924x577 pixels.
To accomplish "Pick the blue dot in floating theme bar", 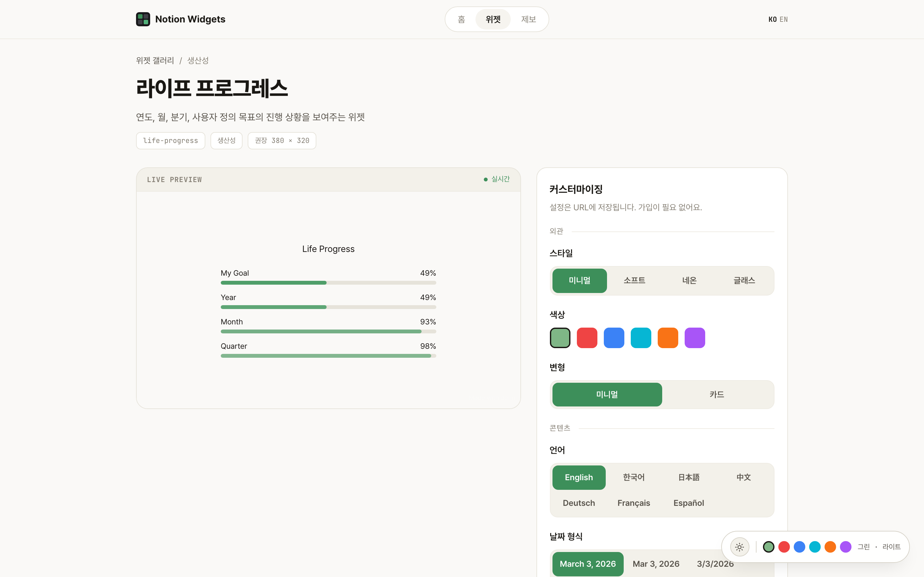I will click(799, 547).
